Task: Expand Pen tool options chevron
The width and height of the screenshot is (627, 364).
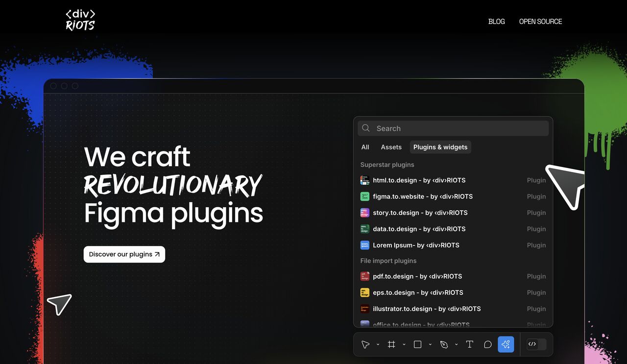Action: [x=456, y=344]
